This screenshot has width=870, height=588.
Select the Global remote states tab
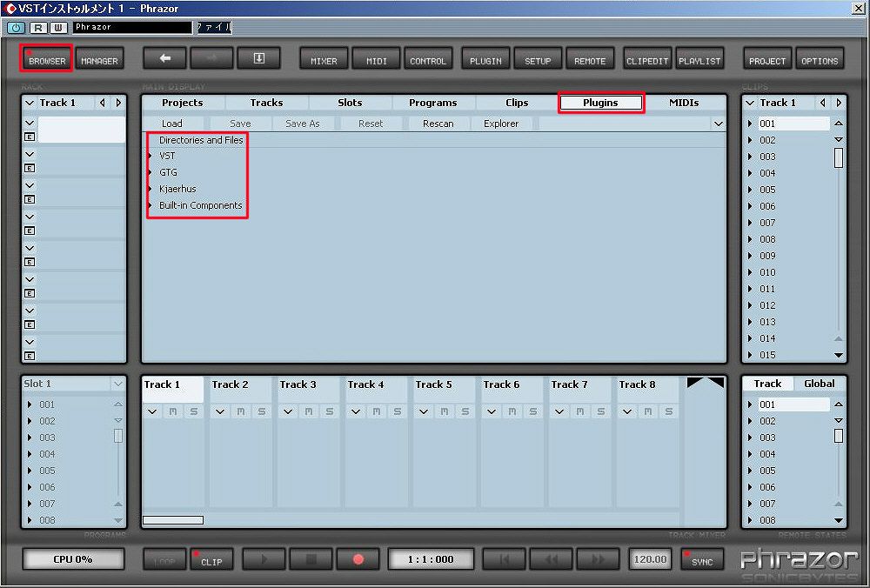(x=820, y=384)
